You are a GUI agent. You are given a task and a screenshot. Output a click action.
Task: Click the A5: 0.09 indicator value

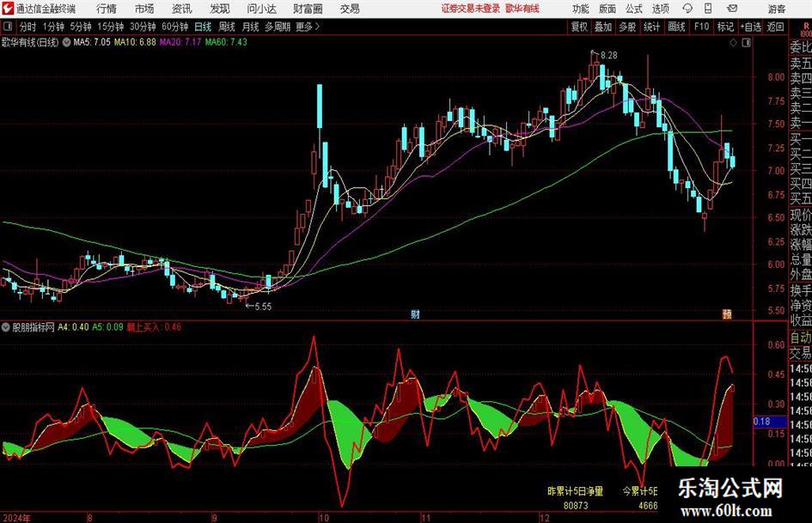point(107,327)
